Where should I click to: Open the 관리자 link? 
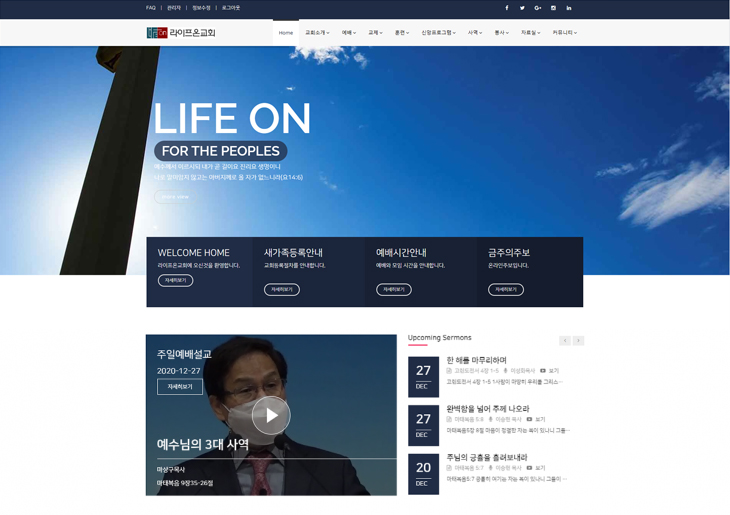[x=174, y=8]
